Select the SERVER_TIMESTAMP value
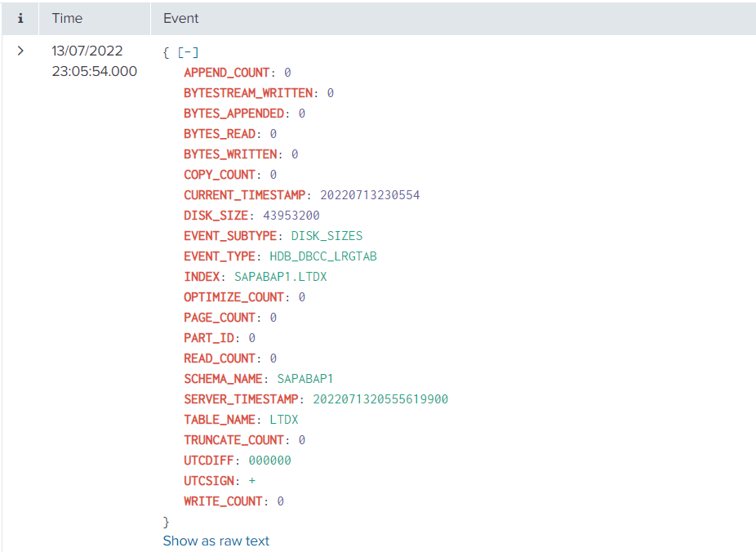756x552 pixels. click(375, 399)
